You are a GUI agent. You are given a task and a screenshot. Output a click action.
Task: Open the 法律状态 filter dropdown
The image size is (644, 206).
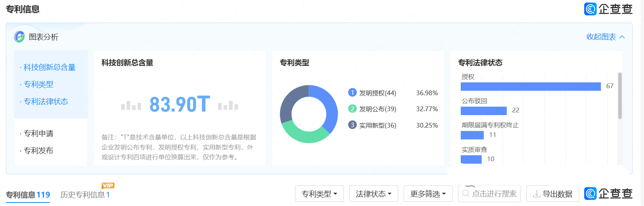tap(374, 194)
